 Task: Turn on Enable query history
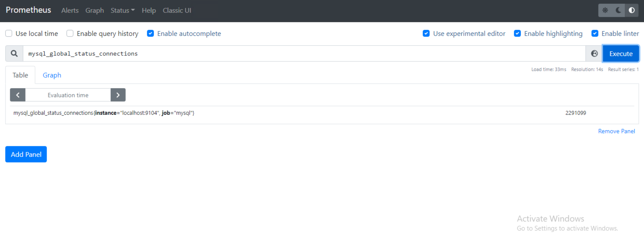(x=70, y=33)
